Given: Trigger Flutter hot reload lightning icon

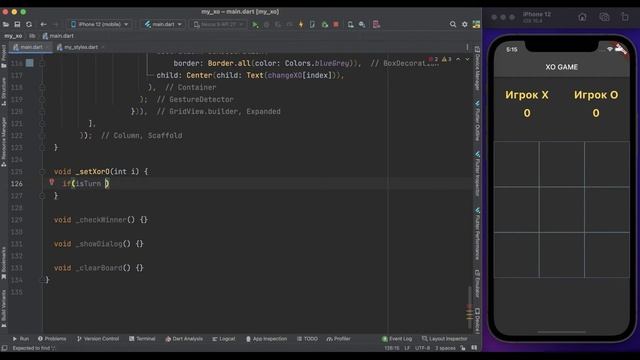Looking at the screenshot, I should pyautogui.click(x=301, y=24).
